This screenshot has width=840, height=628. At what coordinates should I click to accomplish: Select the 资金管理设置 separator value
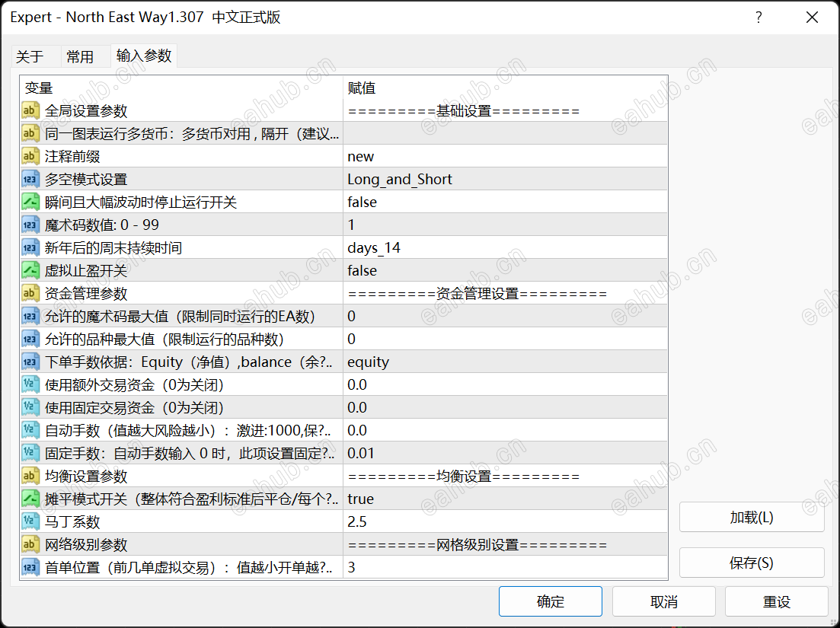(505, 293)
